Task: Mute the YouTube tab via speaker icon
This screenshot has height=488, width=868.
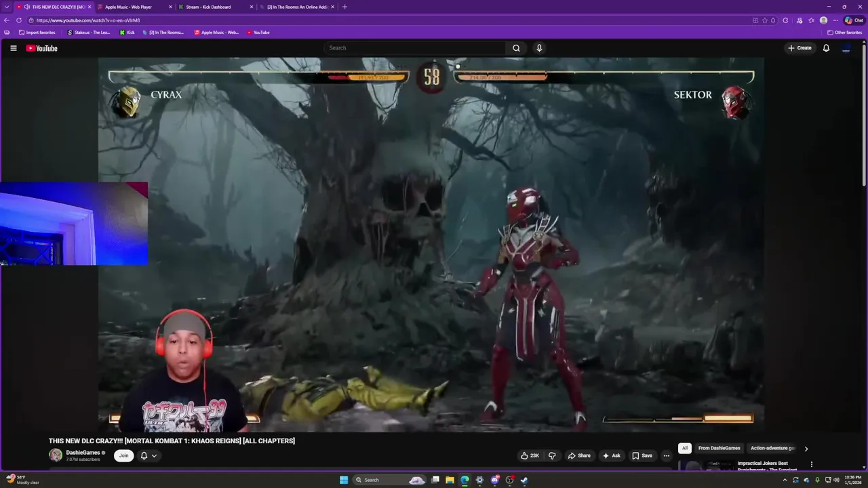Action: 26,7
